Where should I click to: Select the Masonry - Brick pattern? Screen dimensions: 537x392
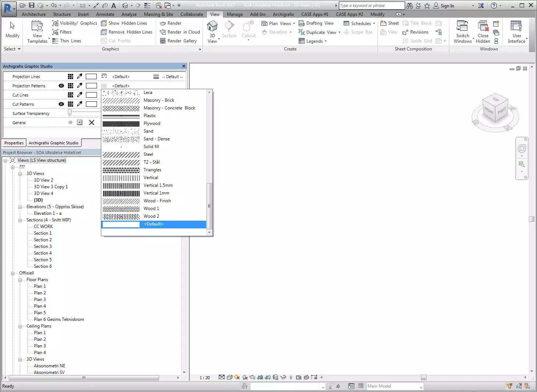point(159,100)
